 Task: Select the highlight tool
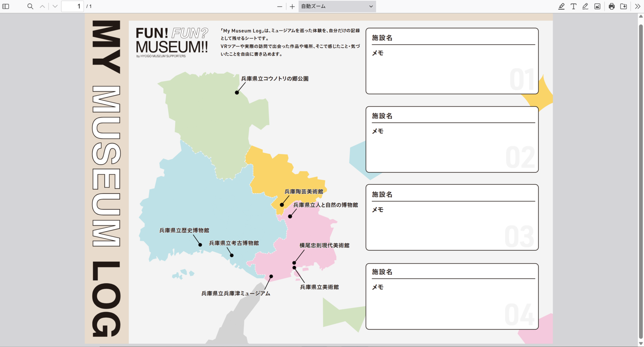561,6
